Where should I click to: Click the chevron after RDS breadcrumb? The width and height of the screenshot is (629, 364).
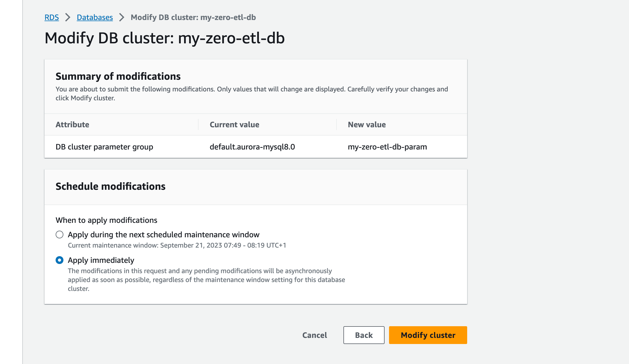[x=68, y=17]
